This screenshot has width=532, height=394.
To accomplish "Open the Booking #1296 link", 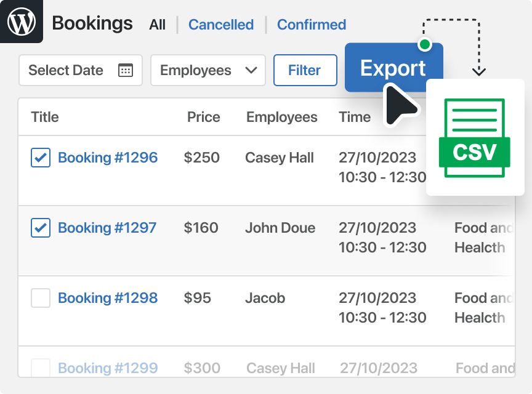I will point(108,158).
